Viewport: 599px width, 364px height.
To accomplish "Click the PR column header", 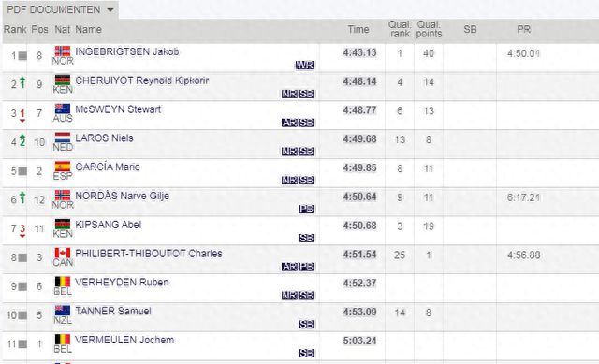I will click(524, 29).
